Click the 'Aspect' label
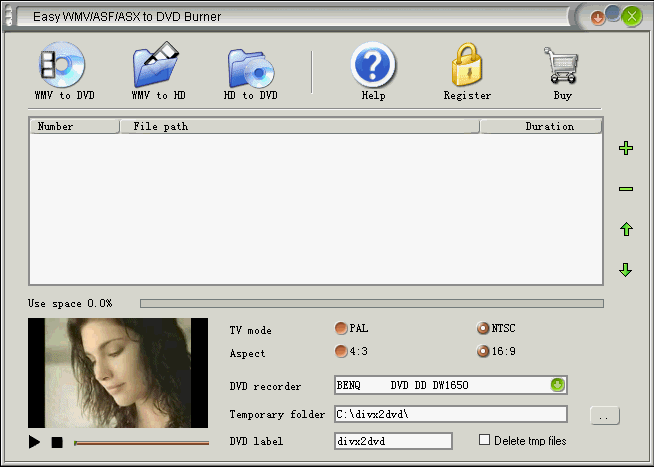This screenshot has height=467, width=654. tap(247, 354)
